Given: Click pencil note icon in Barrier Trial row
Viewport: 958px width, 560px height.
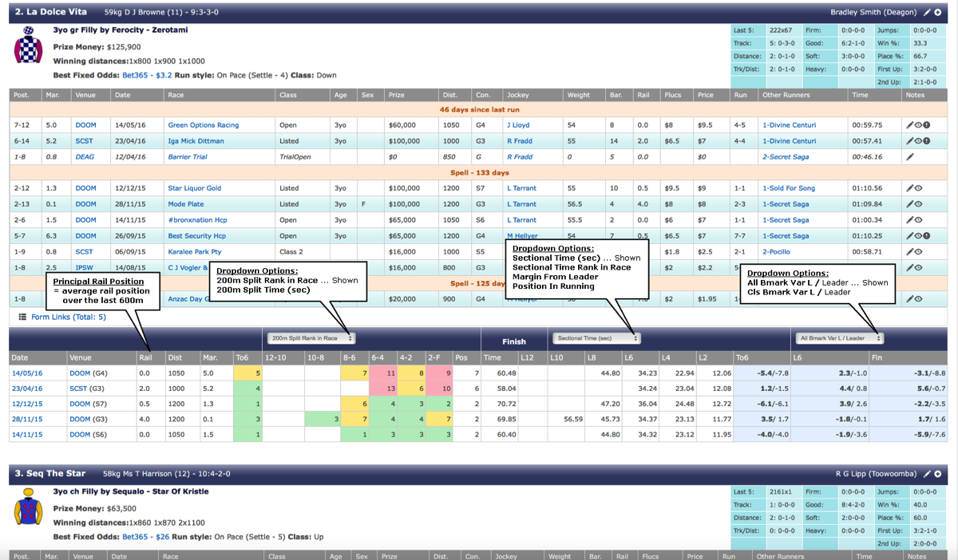Looking at the screenshot, I should tap(909, 157).
